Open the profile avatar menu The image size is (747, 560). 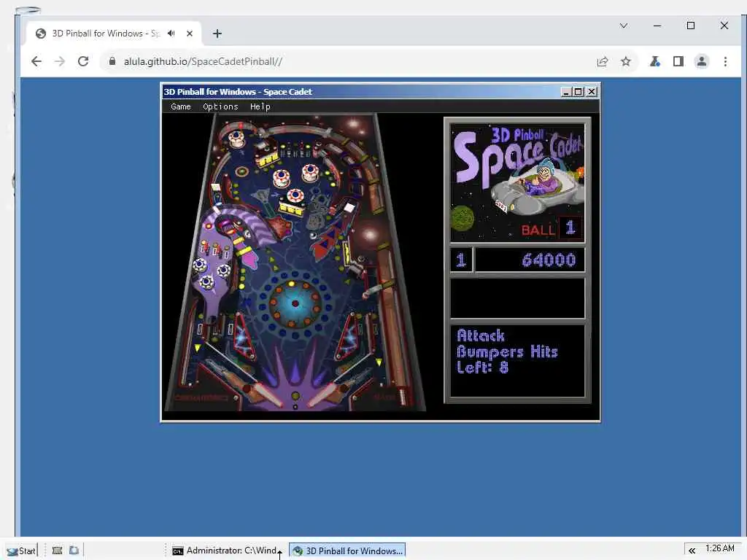pyautogui.click(x=702, y=61)
